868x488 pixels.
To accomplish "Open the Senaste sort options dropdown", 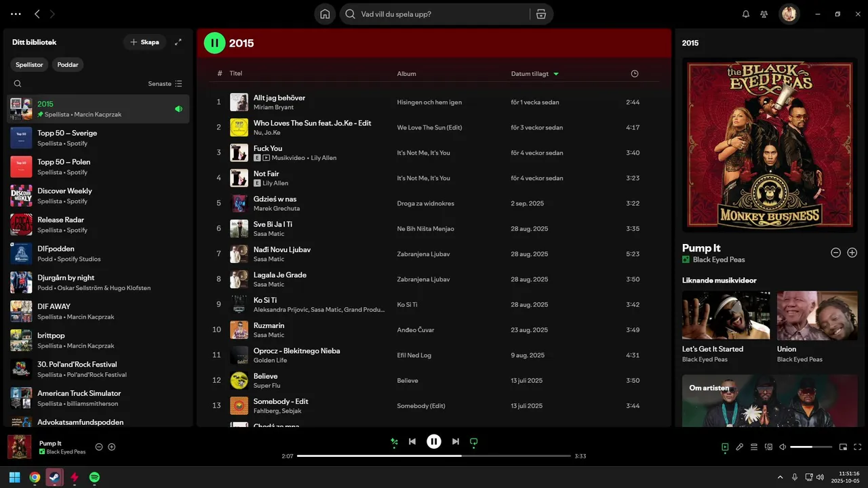I will 165,84.
